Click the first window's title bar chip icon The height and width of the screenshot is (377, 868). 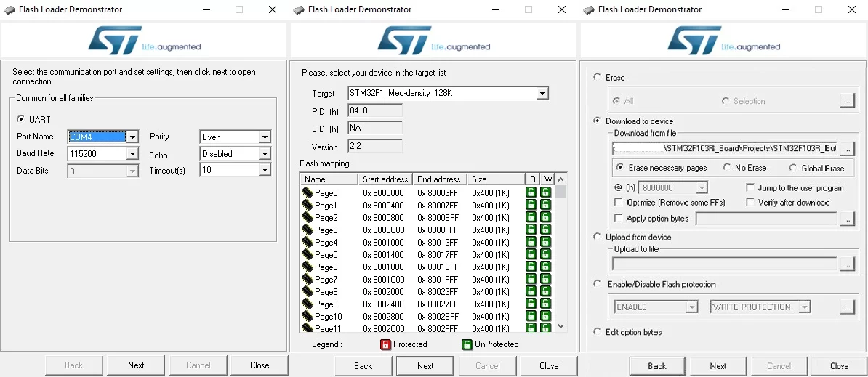9,9
